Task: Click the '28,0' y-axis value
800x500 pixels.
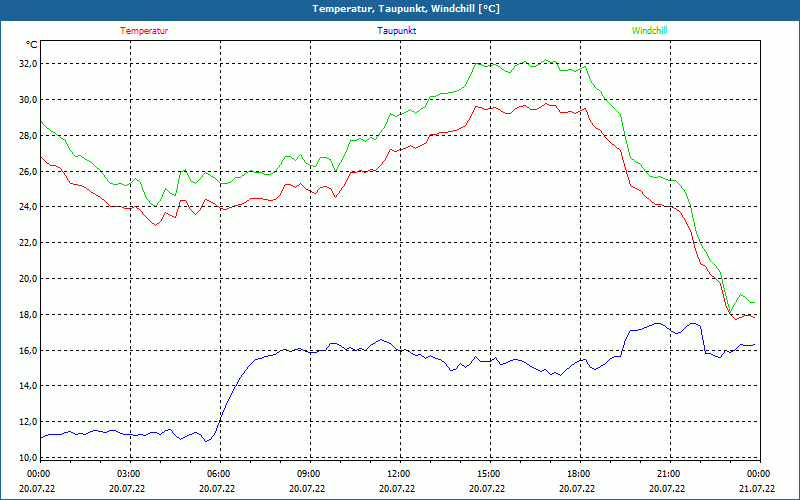Action: coord(29,136)
